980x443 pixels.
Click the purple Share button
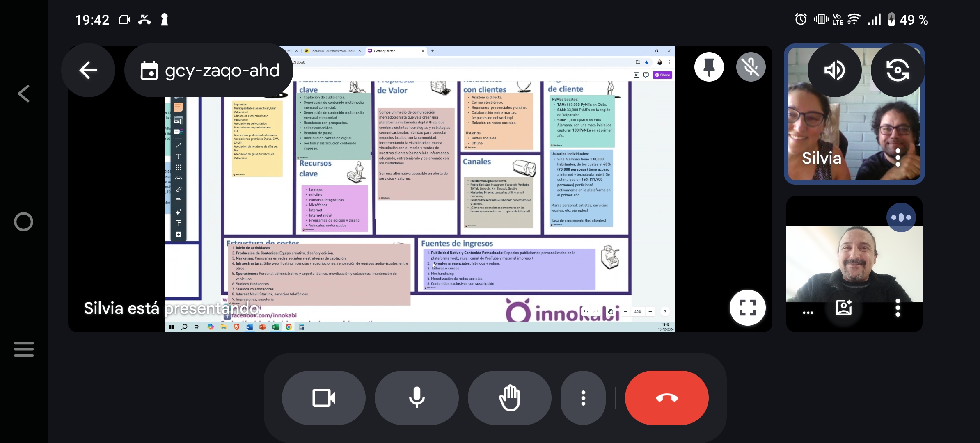[662, 75]
